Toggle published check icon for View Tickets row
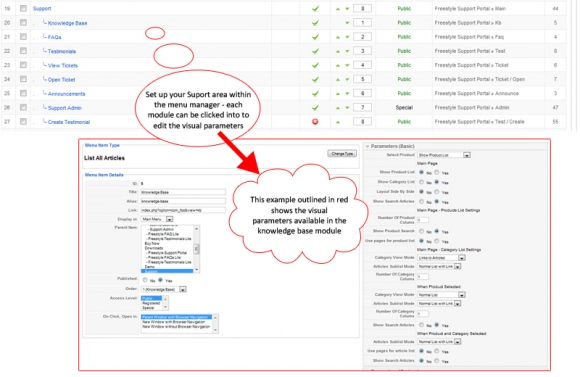The height and width of the screenshot is (377, 580). point(315,65)
